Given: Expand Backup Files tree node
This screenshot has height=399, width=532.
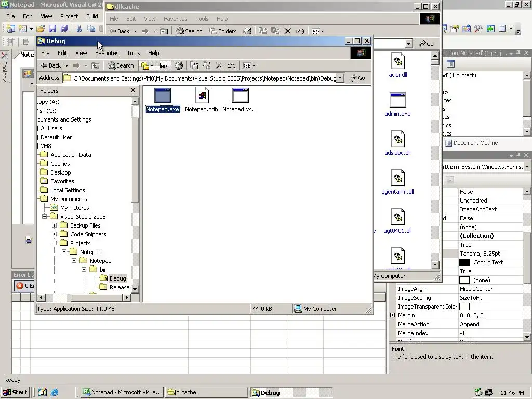Looking at the screenshot, I should pos(54,225).
